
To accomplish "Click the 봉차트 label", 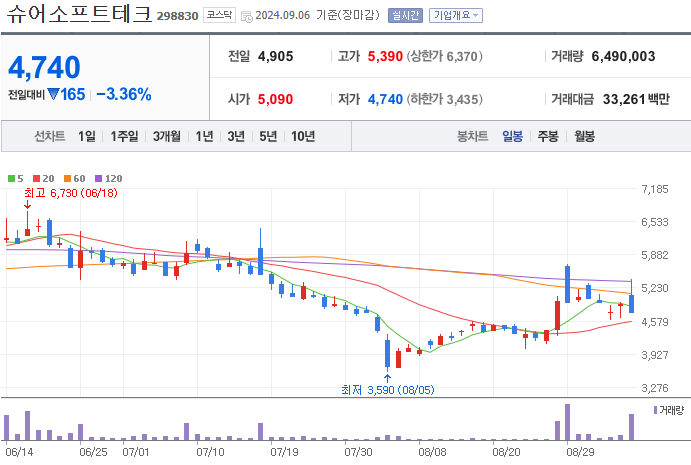I will coord(472,136).
